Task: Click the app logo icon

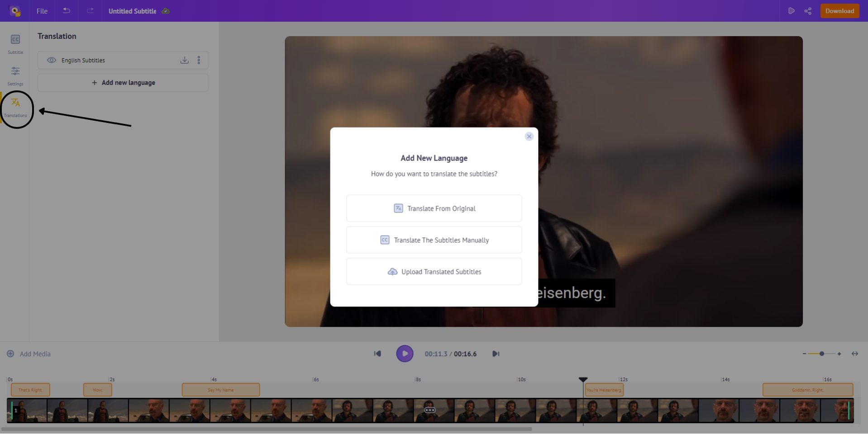Action: [x=15, y=11]
